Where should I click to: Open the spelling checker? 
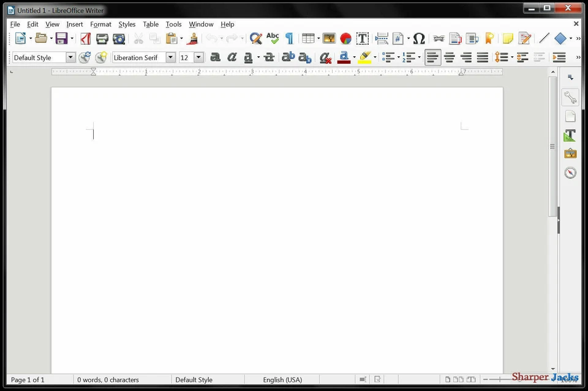[272, 38]
